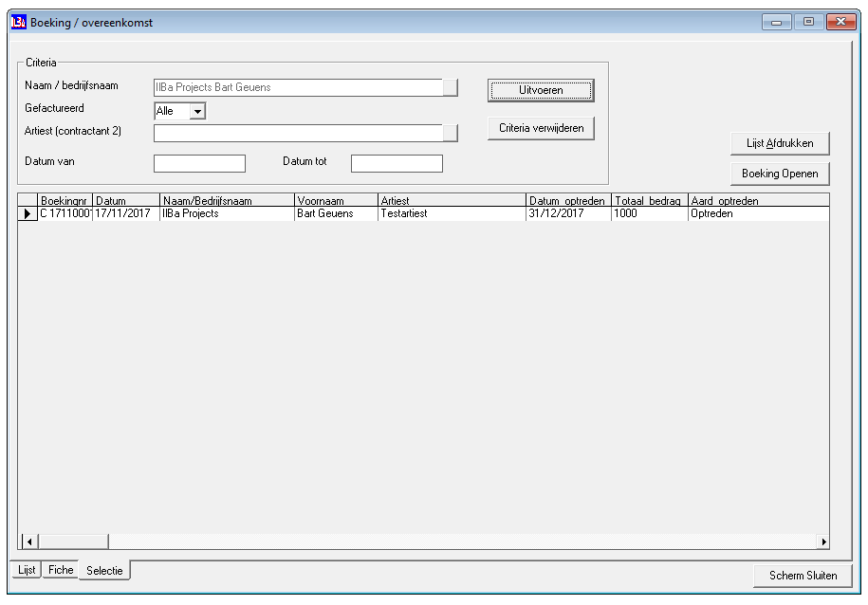Screen dimensions: 868x605
Task: Click the IBa application icon in title bar
Action: (x=19, y=22)
